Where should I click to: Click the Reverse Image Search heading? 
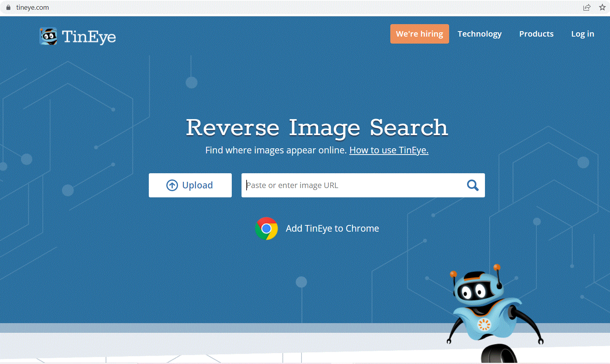(317, 128)
